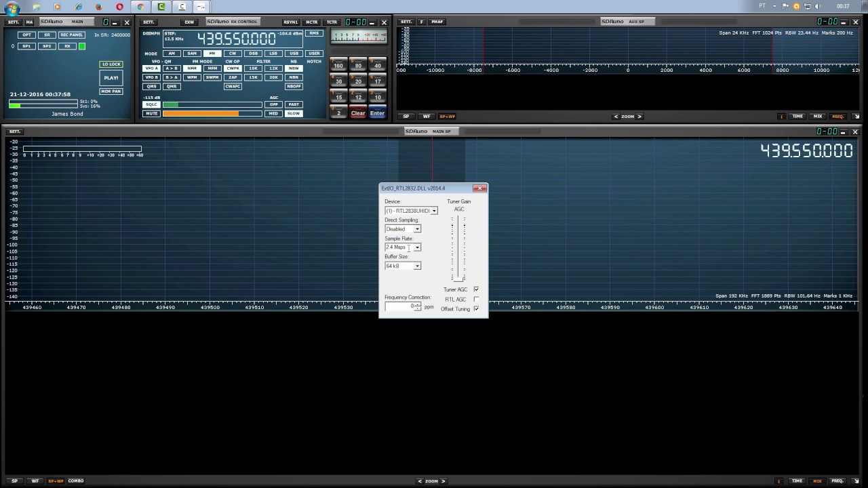Viewport: 868px width, 488px height.
Task: Select SAM mode
Action: coord(192,54)
